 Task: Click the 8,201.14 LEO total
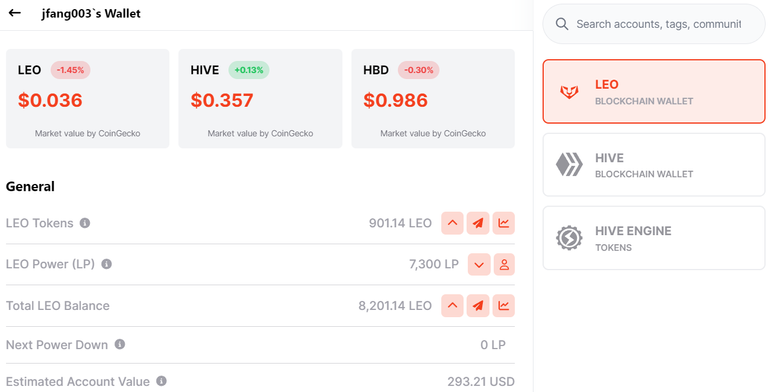tap(395, 306)
